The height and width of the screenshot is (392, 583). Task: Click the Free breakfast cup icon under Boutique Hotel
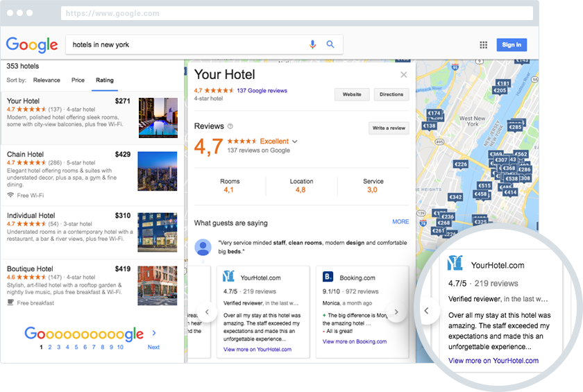point(11,302)
